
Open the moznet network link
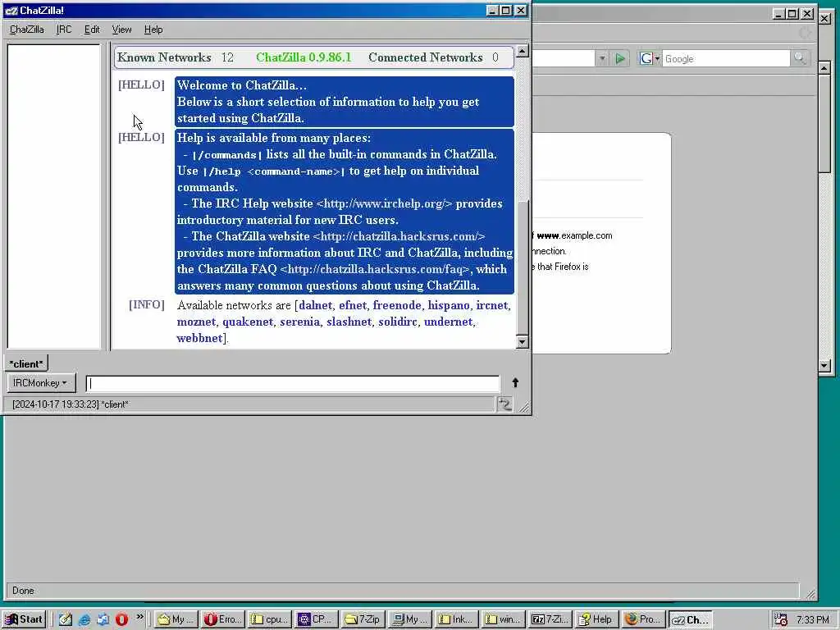196,322
